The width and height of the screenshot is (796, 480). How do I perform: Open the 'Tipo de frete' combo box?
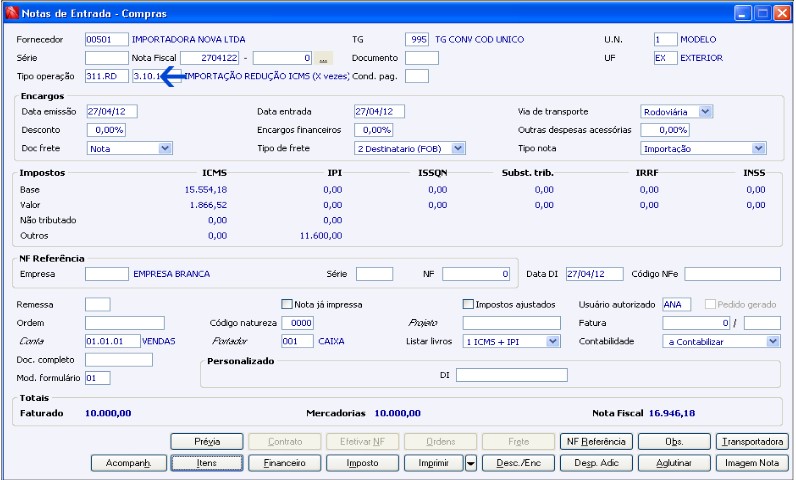458,148
